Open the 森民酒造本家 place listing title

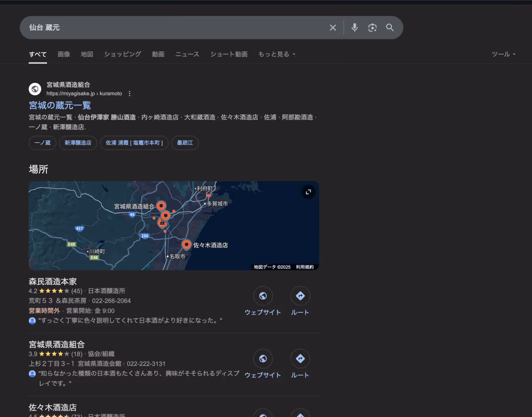coord(53,281)
